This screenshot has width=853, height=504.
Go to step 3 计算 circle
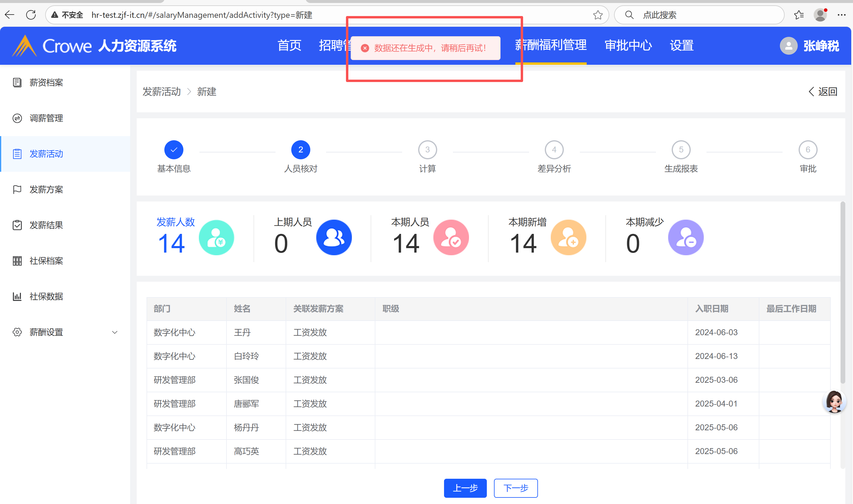coord(427,150)
